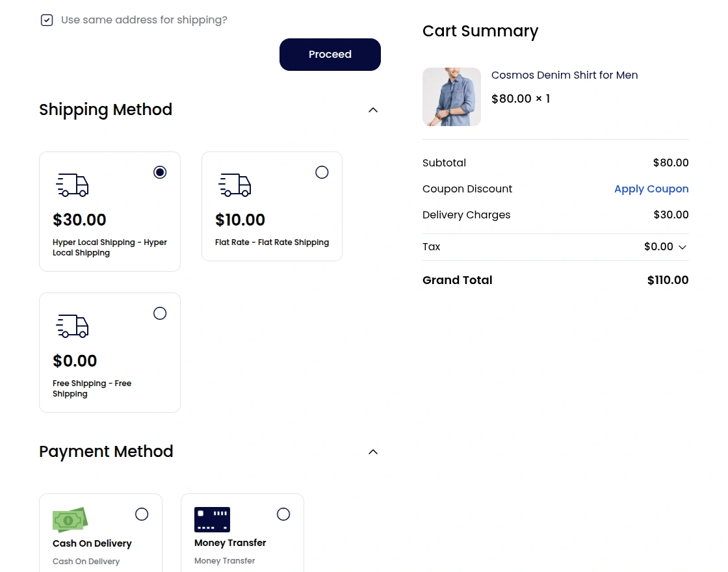Uncheck 'Use same address for shipping'
Viewport: 728px width, 572px height.
[47, 20]
